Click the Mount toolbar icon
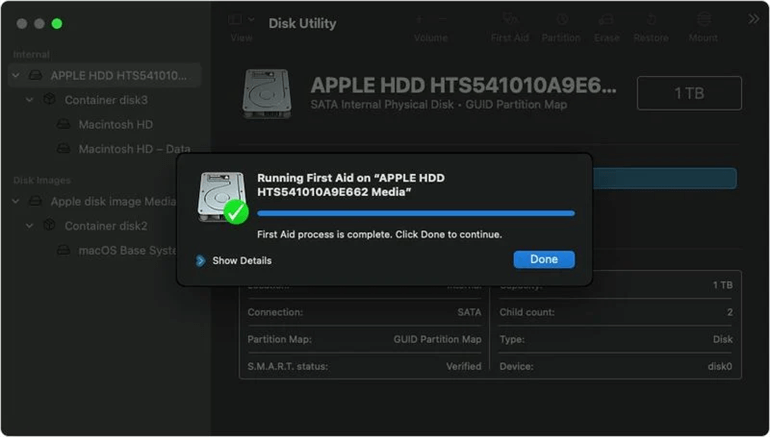Viewport: 770px width, 437px height. click(x=704, y=20)
